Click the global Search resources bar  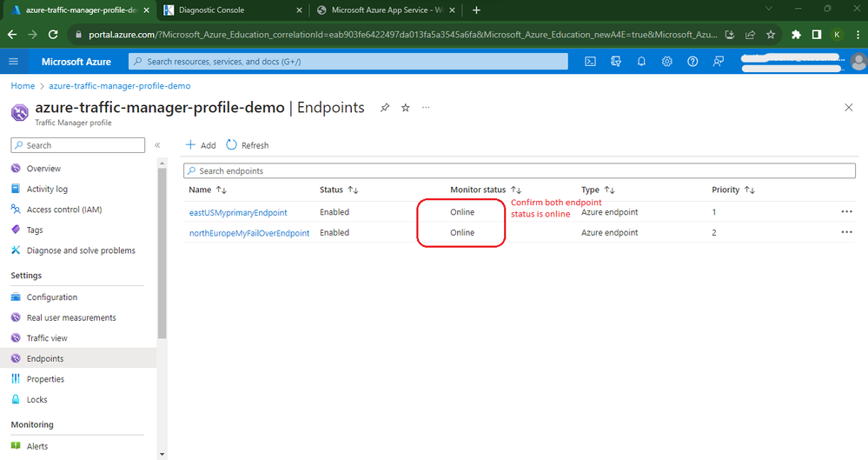pyautogui.click(x=348, y=62)
